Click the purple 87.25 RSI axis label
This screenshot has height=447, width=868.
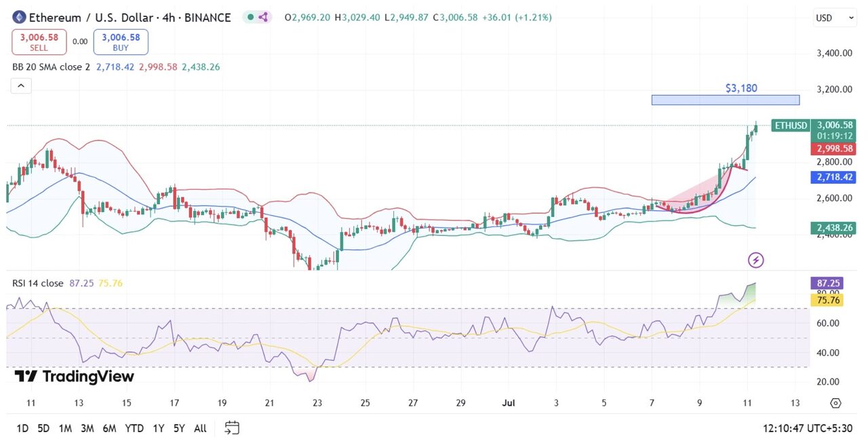(x=827, y=284)
